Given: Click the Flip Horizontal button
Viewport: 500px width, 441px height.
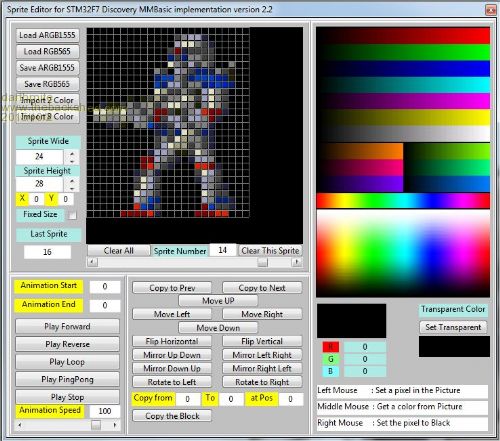Looking at the screenshot, I should click(172, 341).
